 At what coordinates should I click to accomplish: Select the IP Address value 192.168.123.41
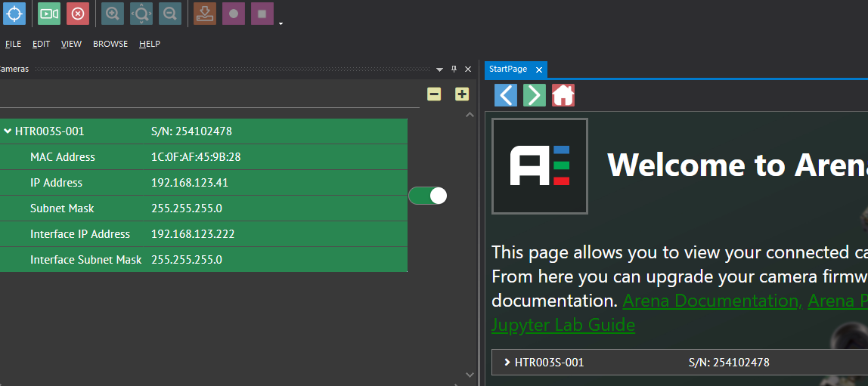pos(190,183)
